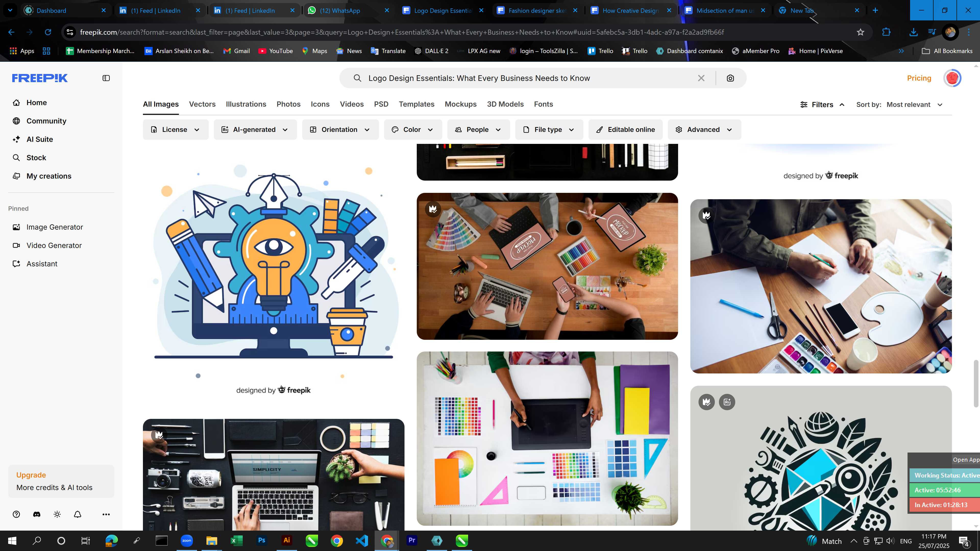Expand the Color filter dropdown

coord(413,130)
